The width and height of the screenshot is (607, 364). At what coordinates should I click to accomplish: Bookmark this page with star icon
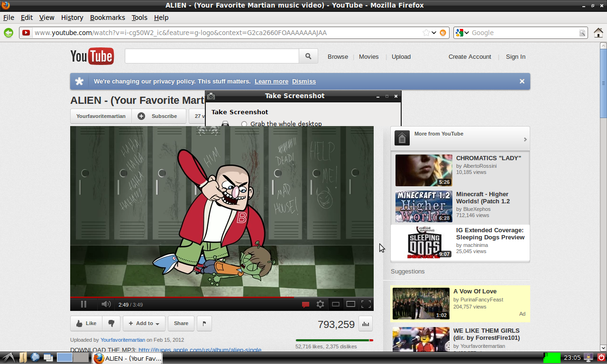click(x=426, y=33)
